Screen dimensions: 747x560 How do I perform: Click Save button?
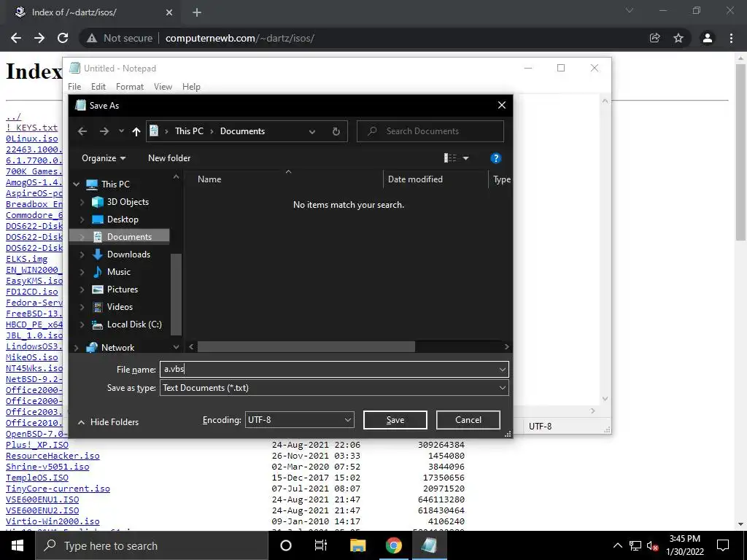[395, 420]
